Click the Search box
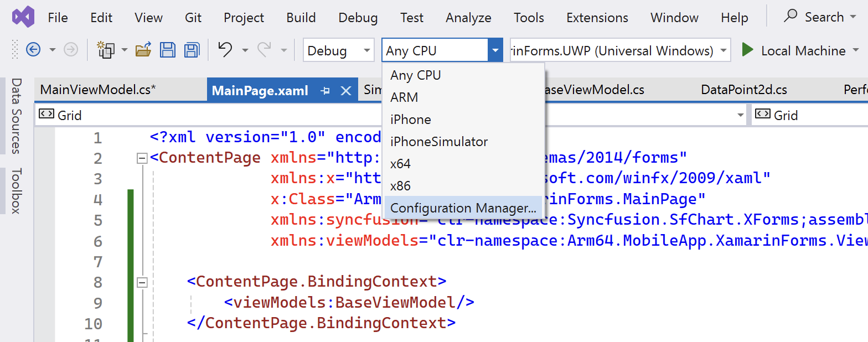Viewport: 868px width, 342px height. tap(820, 17)
